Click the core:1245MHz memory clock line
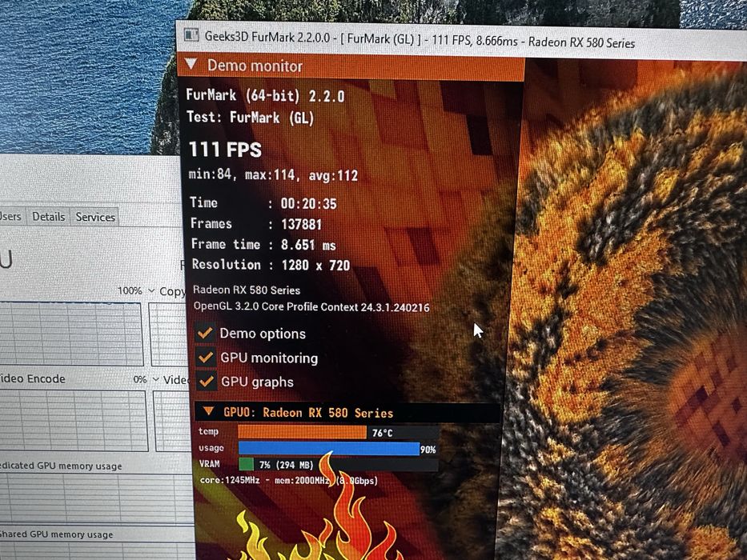Screen dimensions: 747x560 [289, 480]
